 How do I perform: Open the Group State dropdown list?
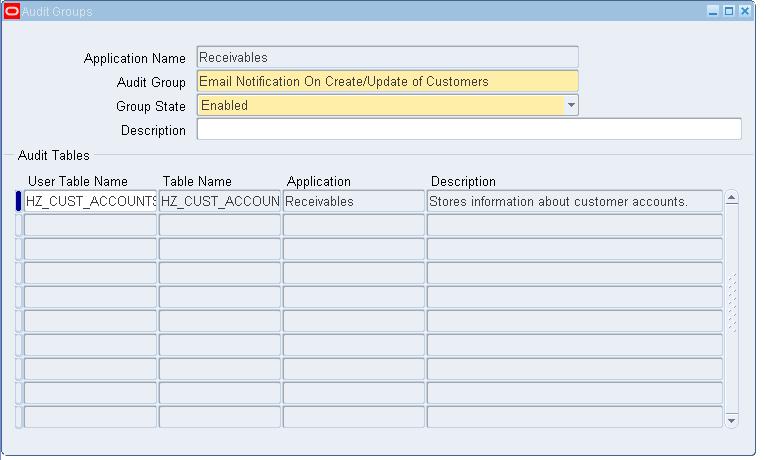pos(571,105)
